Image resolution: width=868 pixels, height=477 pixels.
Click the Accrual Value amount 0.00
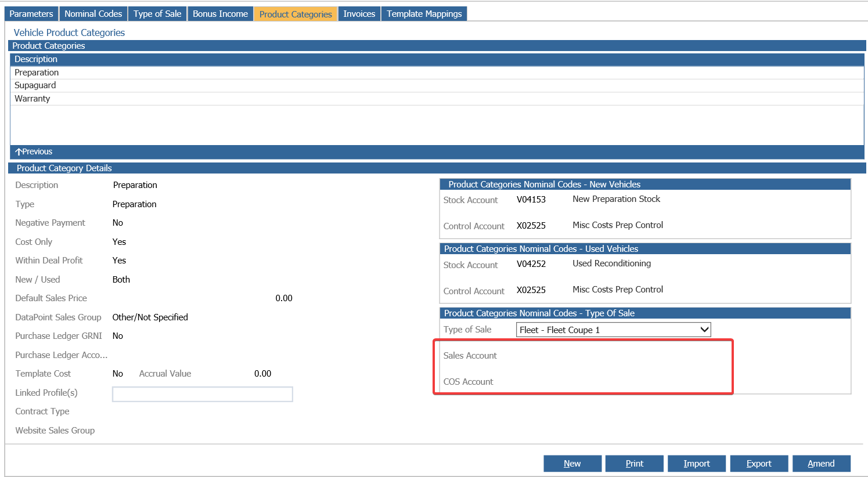coord(263,374)
